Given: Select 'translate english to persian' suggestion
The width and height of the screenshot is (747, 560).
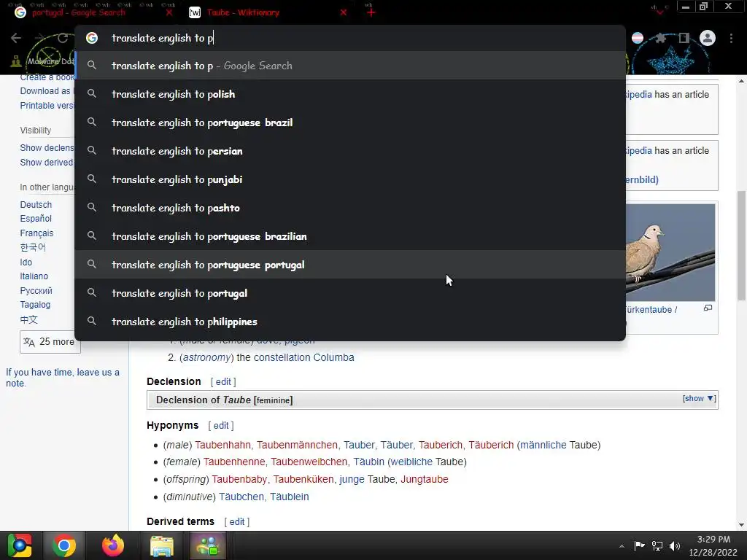Looking at the screenshot, I should [x=350, y=151].
